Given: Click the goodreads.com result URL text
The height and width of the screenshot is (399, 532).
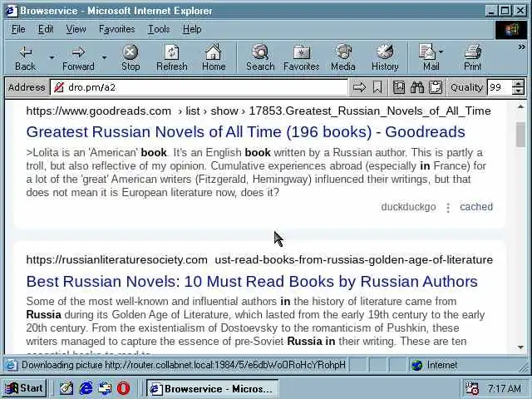Looking at the screenshot, I should click(x=259, y=111).
